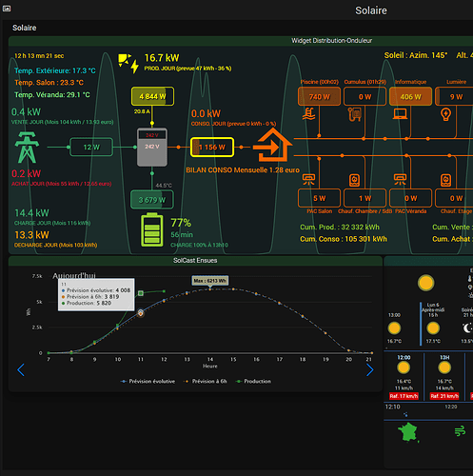Image resolution: width=473 pixels, height=476 pixels.
Task: Click the PAC Véranda 0 W box
Action: (x=410, y=198)
